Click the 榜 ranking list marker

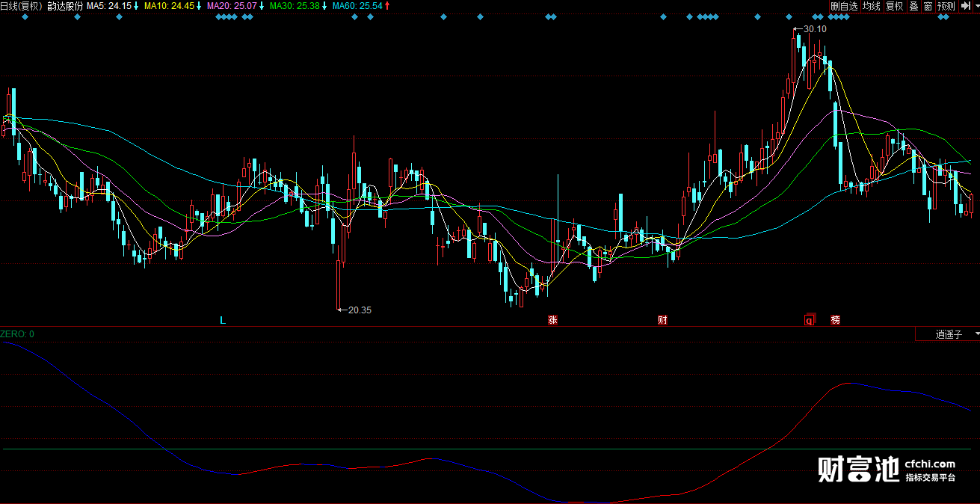coord(835,320)
